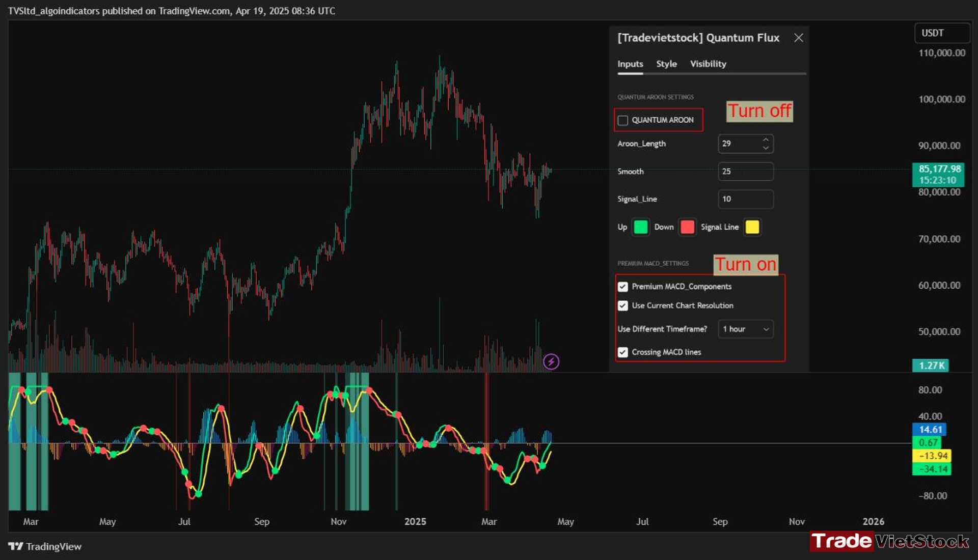
Task: Close the Quantum Flux settings dialog
Action: [798, 38]
